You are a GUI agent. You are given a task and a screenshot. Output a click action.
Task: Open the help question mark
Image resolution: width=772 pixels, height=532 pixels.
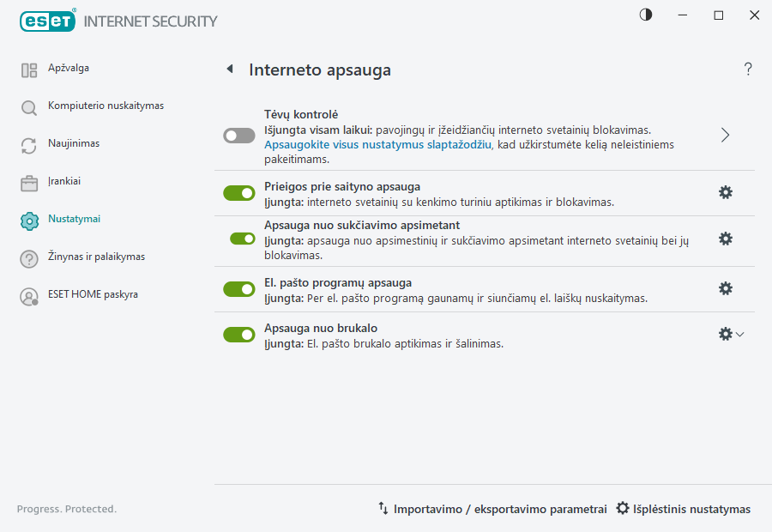click(747, 70)
